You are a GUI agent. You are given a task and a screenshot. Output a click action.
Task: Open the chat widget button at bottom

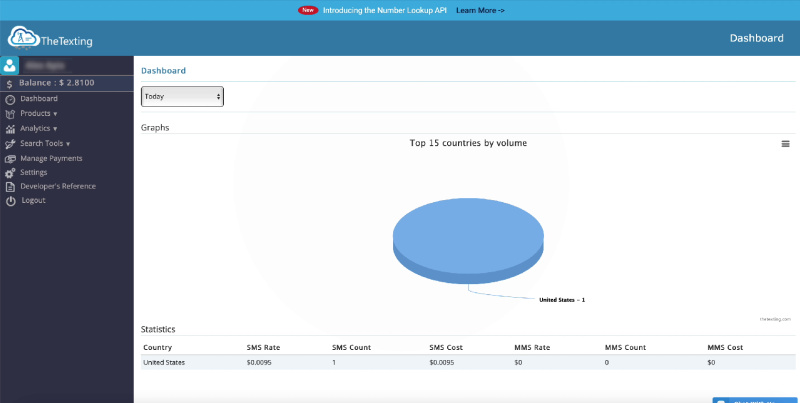click(755, 399)
